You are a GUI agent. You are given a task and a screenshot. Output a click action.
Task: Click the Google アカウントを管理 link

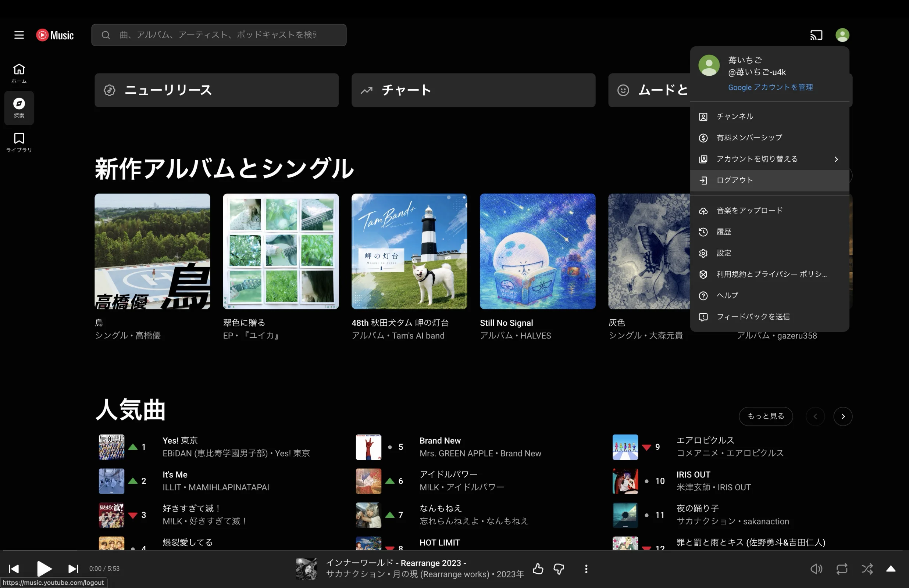point(770,87)
